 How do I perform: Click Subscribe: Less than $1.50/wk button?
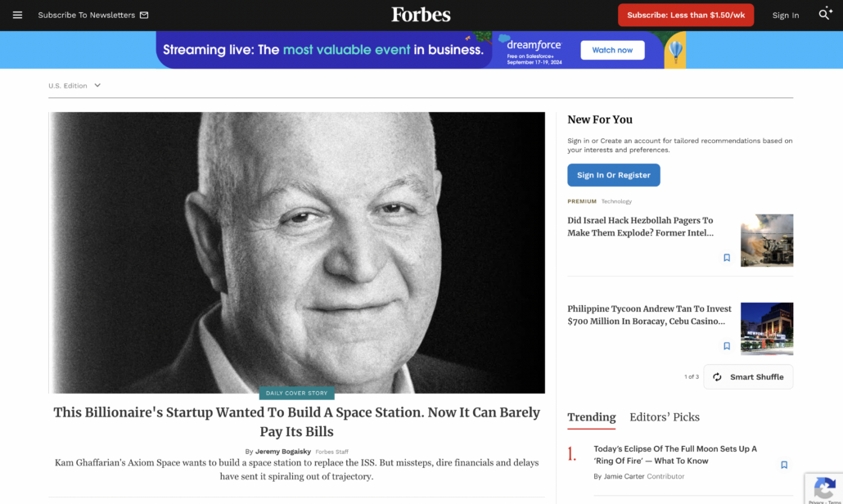tap(684, 15)
